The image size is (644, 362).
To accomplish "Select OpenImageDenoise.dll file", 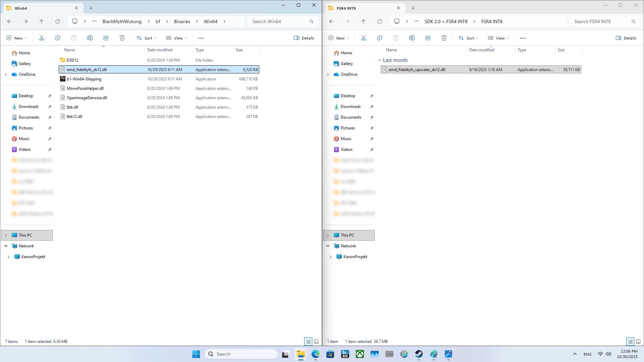I will point(159,98).
